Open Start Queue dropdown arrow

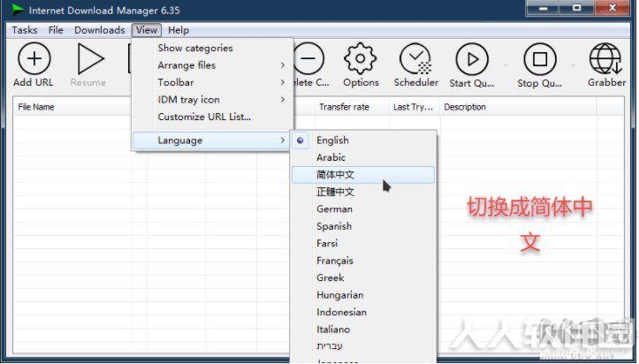506,65
